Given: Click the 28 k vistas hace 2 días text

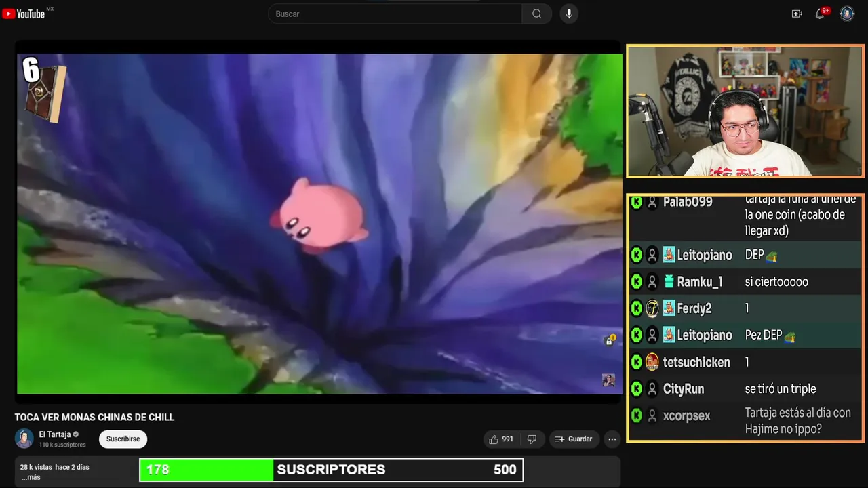Looking at the screenshot, I should 54,467.
